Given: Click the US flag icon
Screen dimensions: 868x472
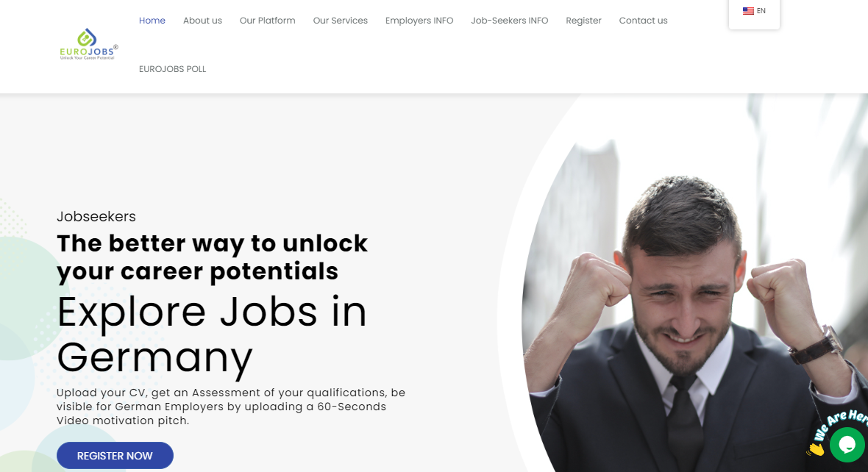Looking at the screenshot, I should pyautogui.click(x=748, y=11).
